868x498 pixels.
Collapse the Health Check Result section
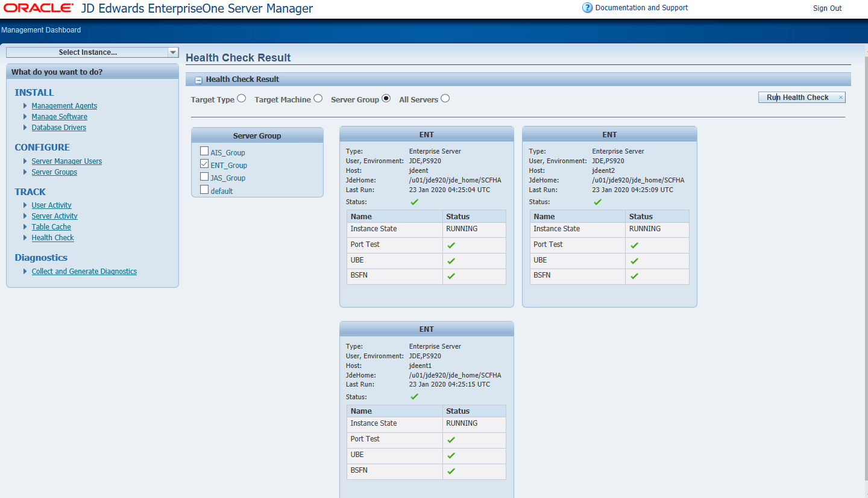(198, 80)
